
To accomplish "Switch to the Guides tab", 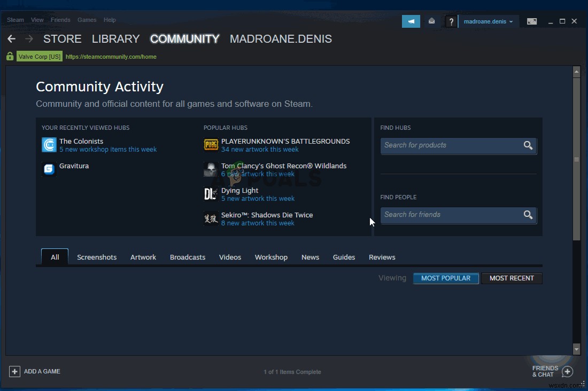I will pos(344,257).
